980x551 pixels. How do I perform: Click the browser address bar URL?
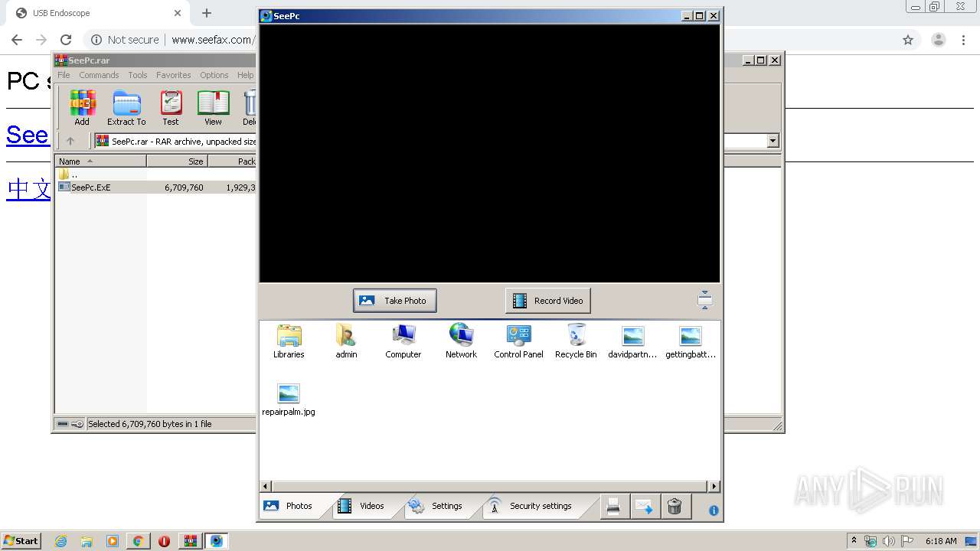coord(212,40)
